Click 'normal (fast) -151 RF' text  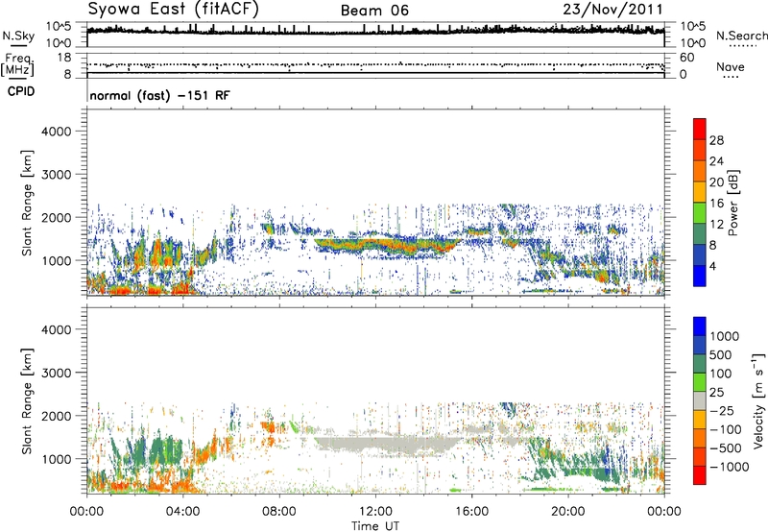159,96
